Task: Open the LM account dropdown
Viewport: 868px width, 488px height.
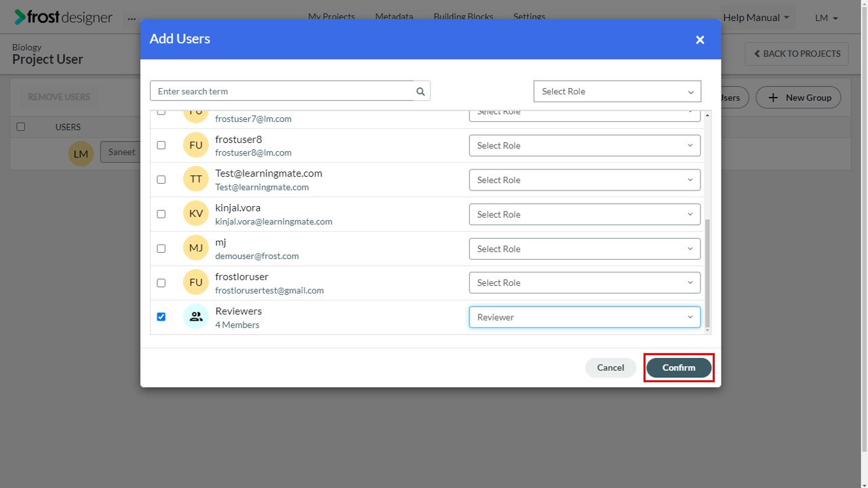Action: pos(827,18)
